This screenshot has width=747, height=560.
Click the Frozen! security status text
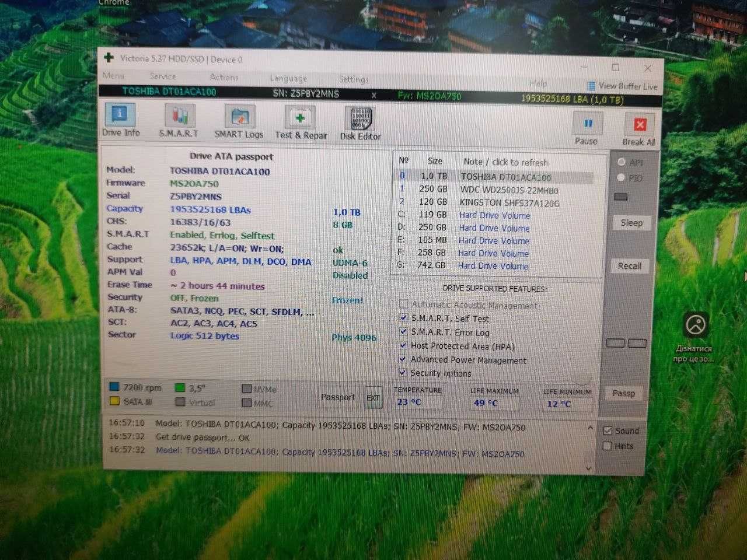347,300
